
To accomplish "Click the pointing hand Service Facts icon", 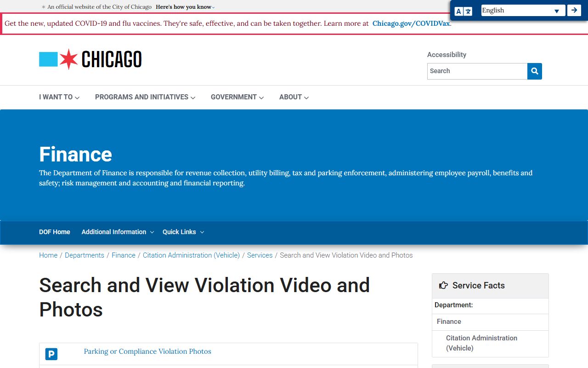I will 443,285.
